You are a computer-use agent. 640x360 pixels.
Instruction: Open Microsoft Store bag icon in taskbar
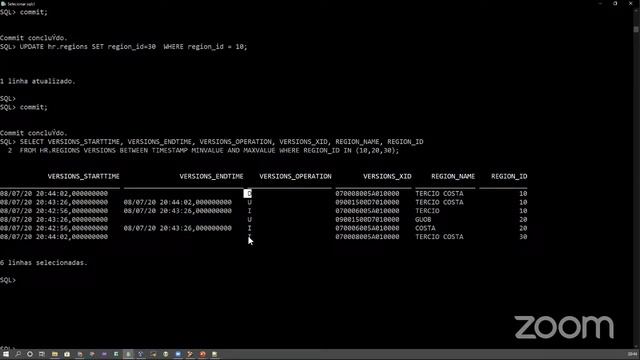click(x=67, y=354)
